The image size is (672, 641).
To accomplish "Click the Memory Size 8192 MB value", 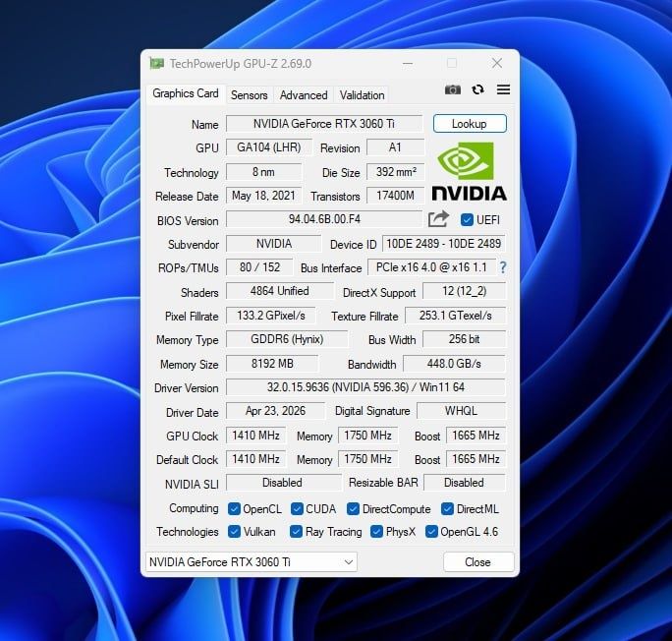I will [272, 364].
